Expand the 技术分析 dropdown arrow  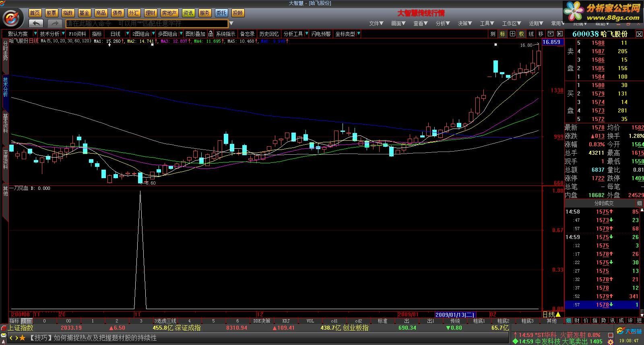pyautogui.click(x=62, y=34)
